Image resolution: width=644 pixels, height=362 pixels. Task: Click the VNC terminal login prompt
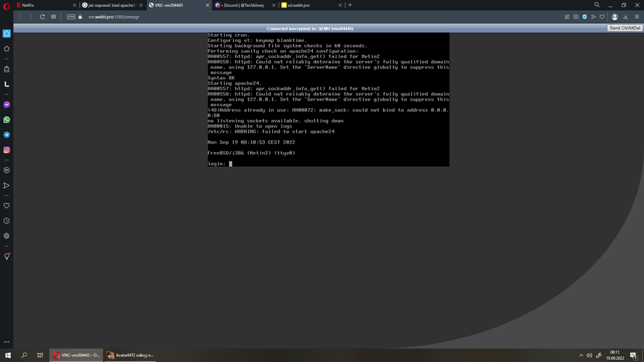pos(220,164)
